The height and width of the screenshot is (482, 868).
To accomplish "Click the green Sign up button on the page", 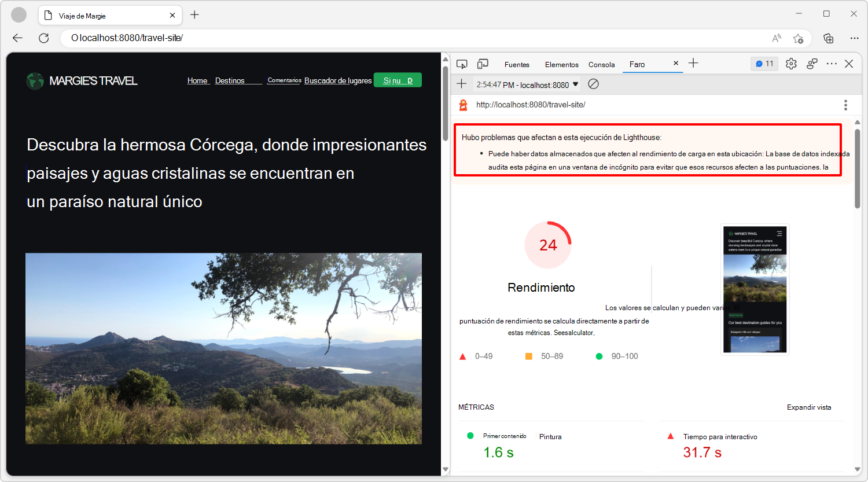I will coord(398,80).
